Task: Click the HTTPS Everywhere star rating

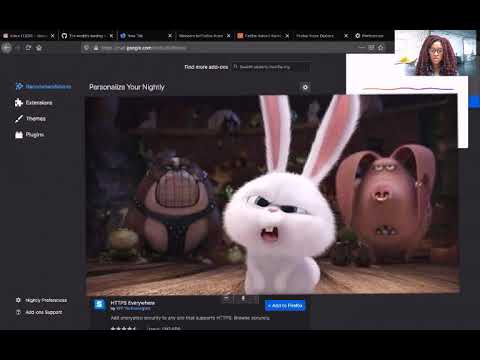Action: tap(123, 329)
